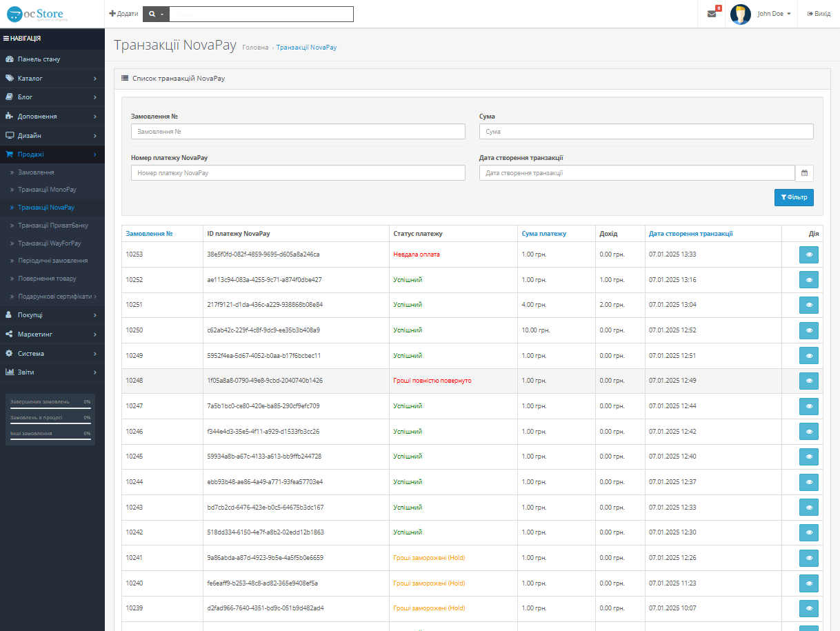Focus the Сума filter field
Image resolution: width=840 pixels, height=631 pixels.
point(646,132)
